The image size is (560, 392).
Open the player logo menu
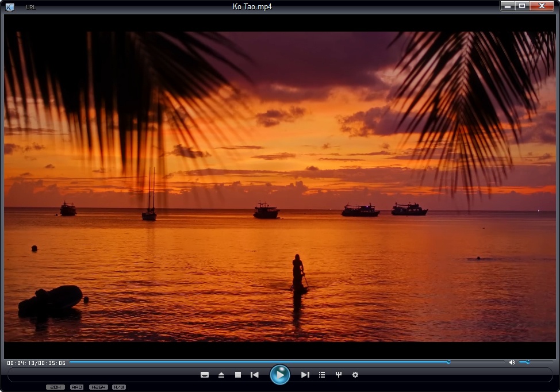(10, 7)
